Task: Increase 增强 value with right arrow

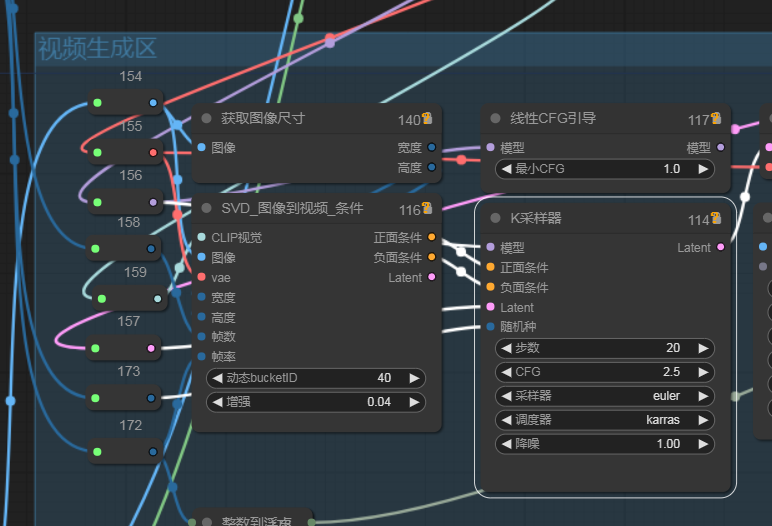Action: click(x=414, y=402)
